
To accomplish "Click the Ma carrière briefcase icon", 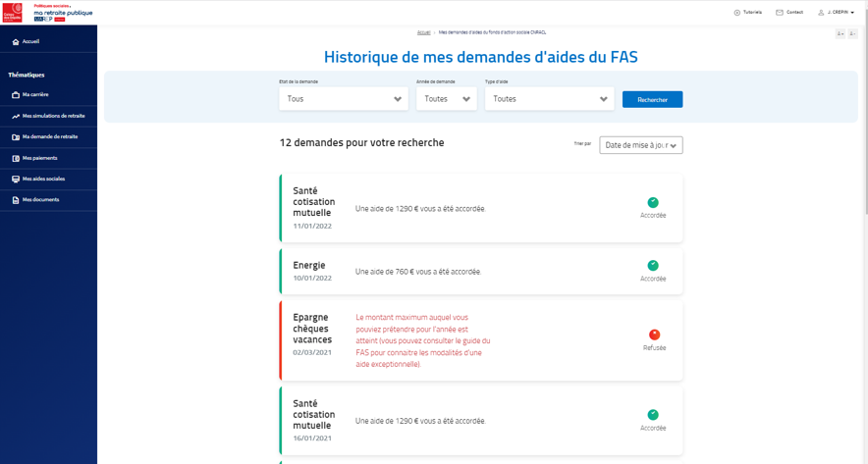I will (16, 95).
